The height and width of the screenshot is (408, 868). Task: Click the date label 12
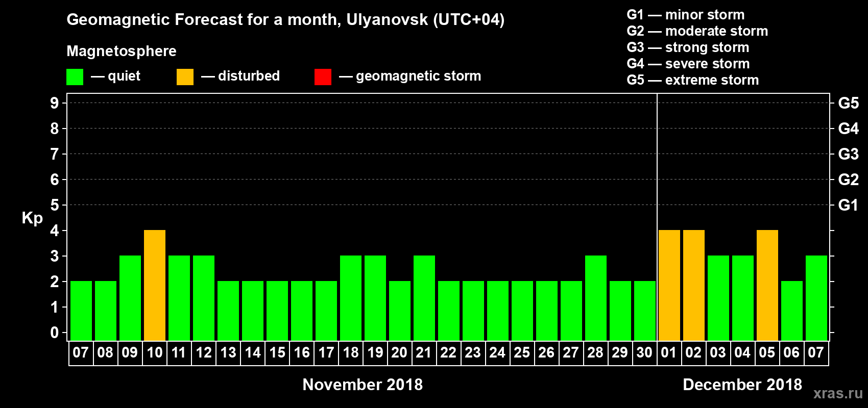tap(203, 352)
